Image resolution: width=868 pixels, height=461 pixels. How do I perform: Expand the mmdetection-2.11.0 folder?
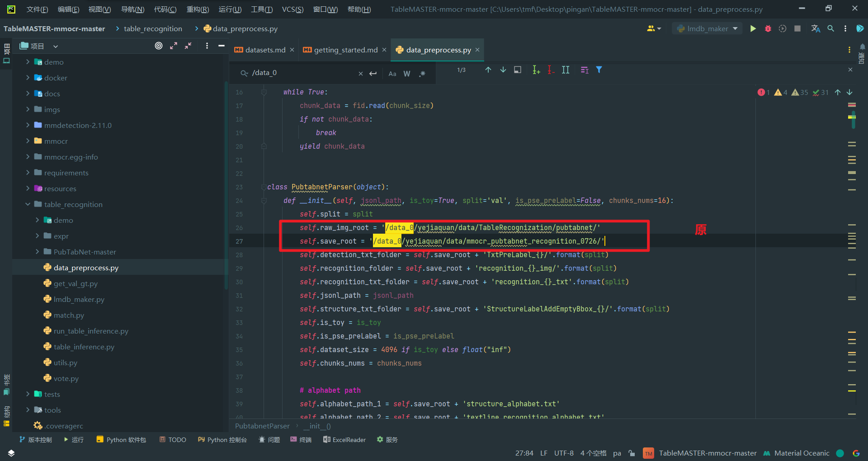[28, 125]
